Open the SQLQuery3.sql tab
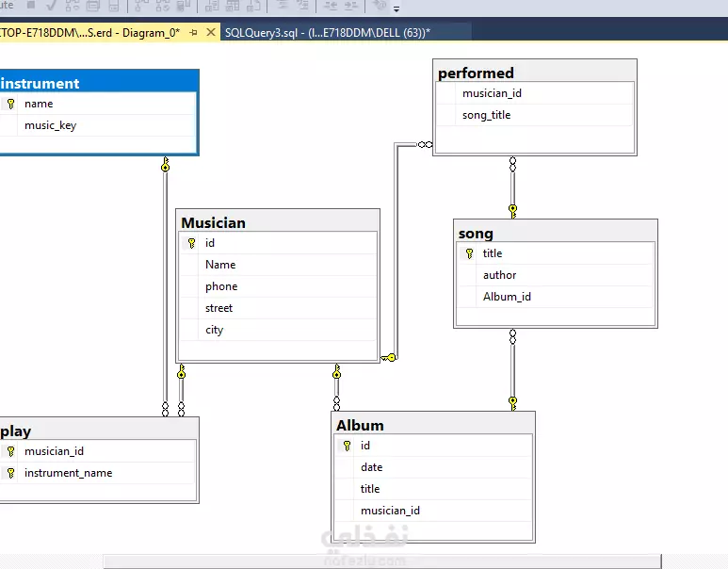This screenshot has height=569, width=728. [x=328, y=33]
